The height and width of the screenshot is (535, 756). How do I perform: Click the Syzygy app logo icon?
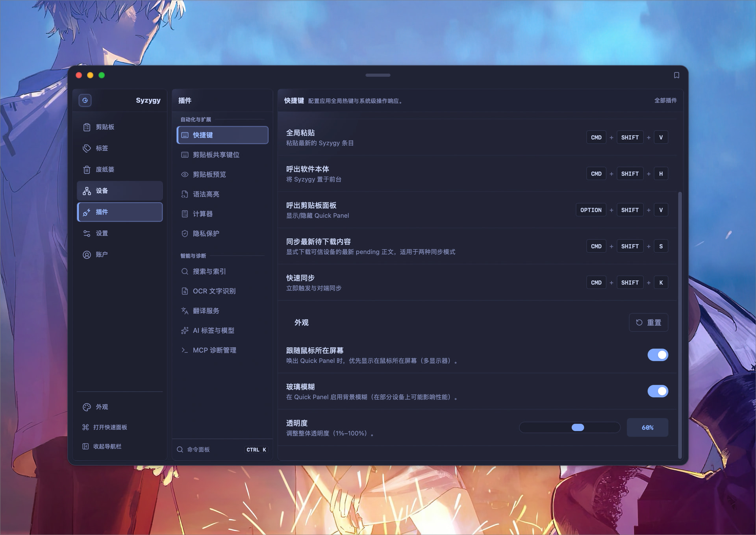pos(85,100)
